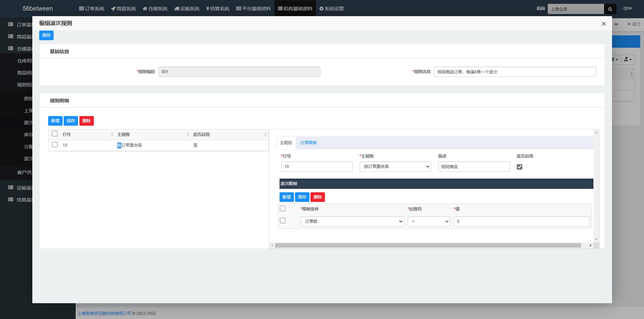Click the 56between brand logo
Image resolution: width=644 pixels, height=319 pixels.
click(38, 9)
